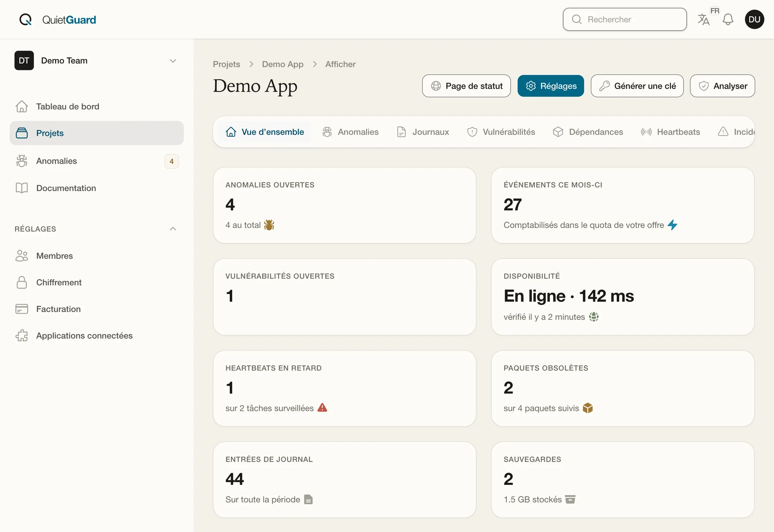Click 'sur 2 tâches surveillées' text
This screenshot has height=532, width=774.
(x=269, y=408)
